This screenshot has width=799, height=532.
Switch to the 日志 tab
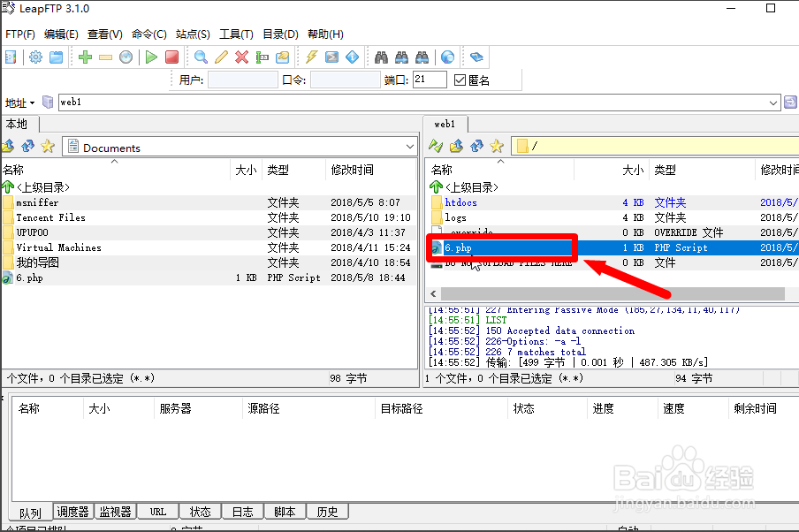coord(243,512)
